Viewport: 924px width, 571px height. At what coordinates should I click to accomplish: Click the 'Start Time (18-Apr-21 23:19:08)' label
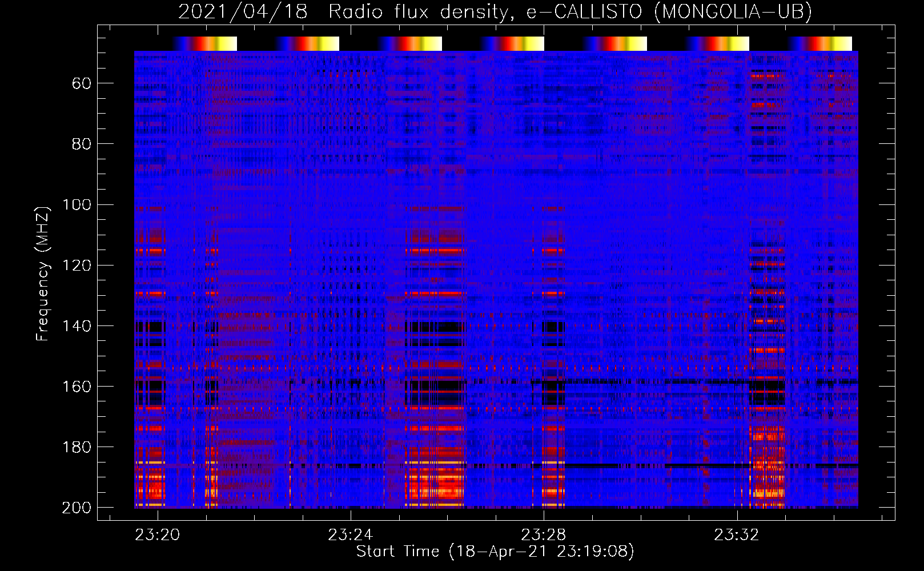coord(495,552)
